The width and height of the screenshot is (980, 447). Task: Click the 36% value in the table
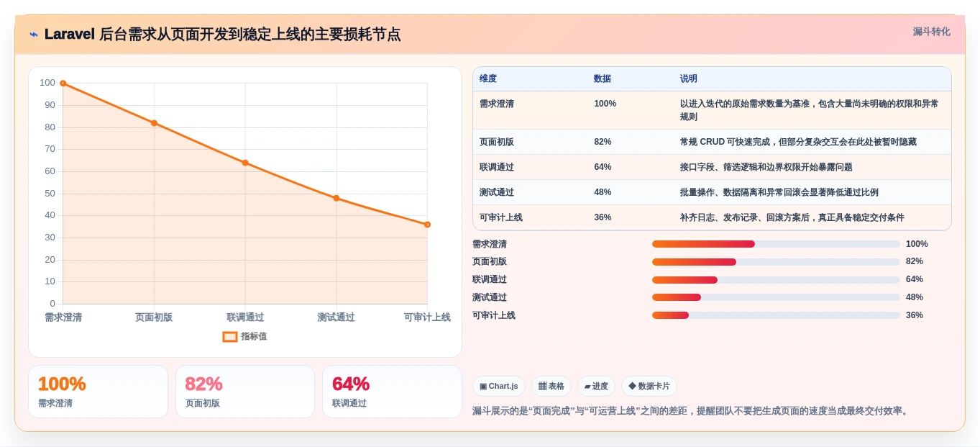(603, 217)
